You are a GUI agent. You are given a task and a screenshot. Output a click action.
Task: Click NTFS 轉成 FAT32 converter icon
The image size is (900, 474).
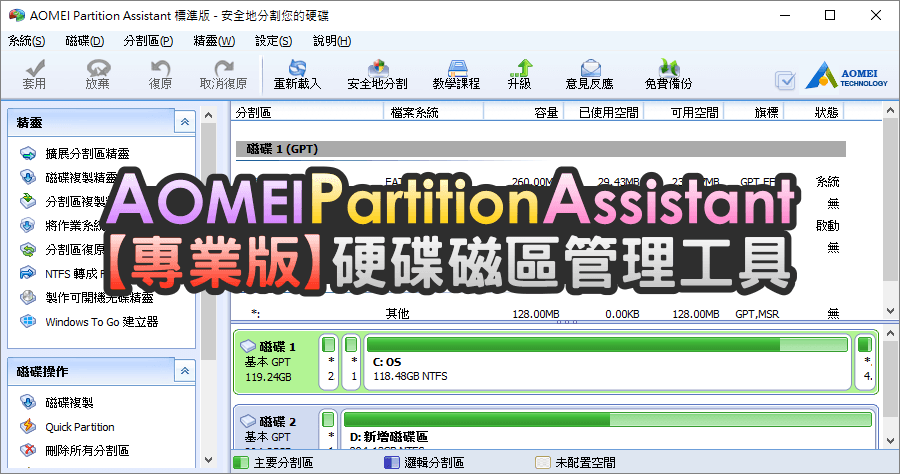[x=28, y=273]
